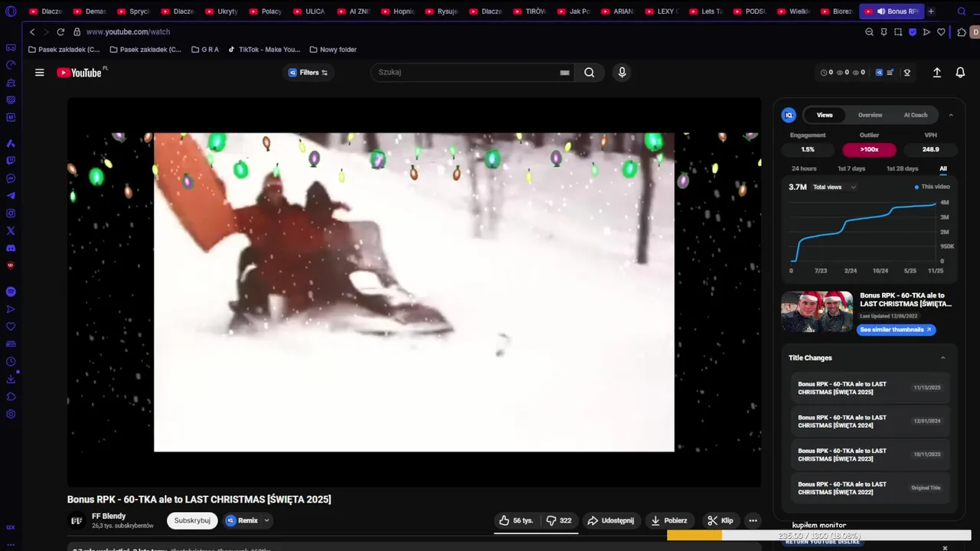Select the All time range
The height and width of the screenshot is (551, 980).
(x=943, y=168)
